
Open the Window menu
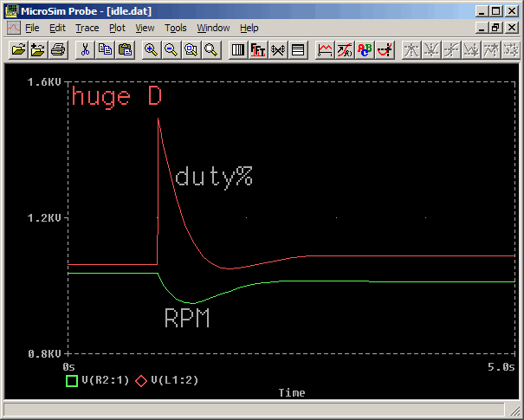pyautogui.click(x=213, y=28)
